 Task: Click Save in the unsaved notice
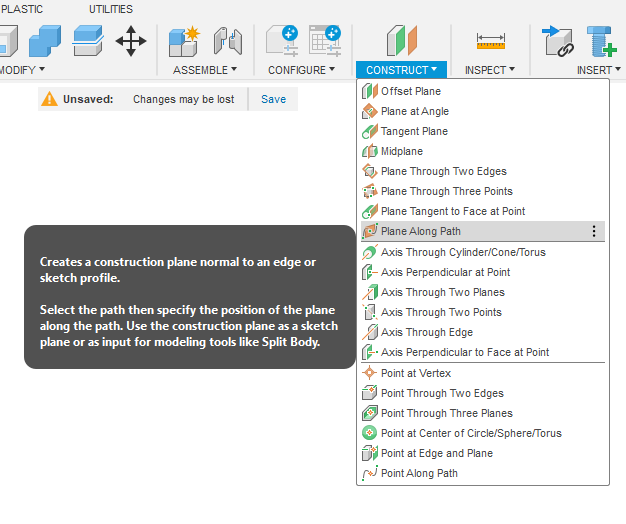point(273,99)
